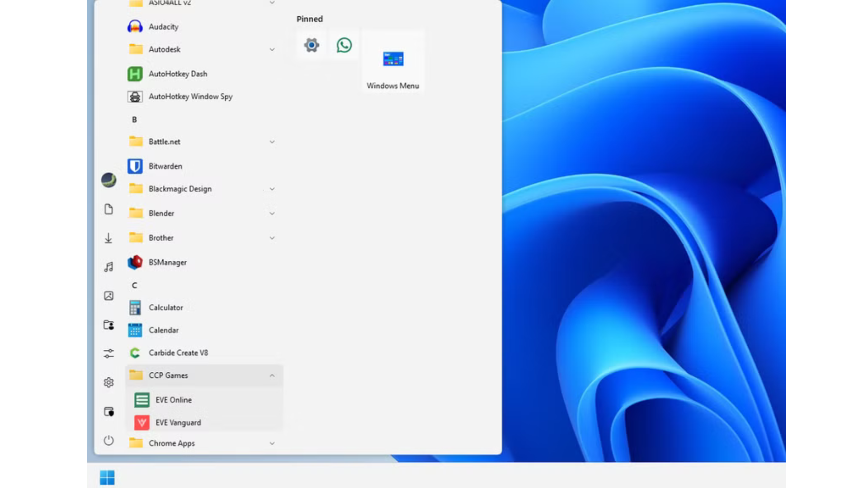The height and width of the screenshot is (488, 868).
Task: Open WhatsApp from the Pinned section
Action: click(344, 45)
